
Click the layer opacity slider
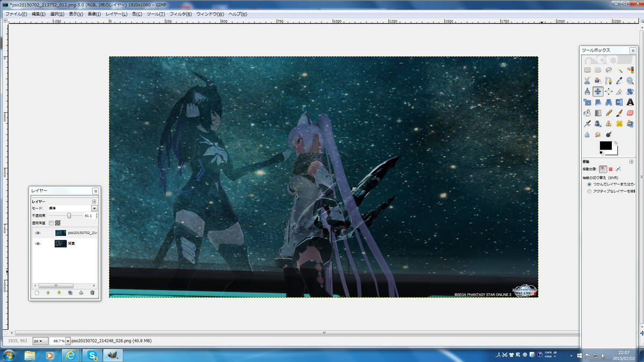64,216
